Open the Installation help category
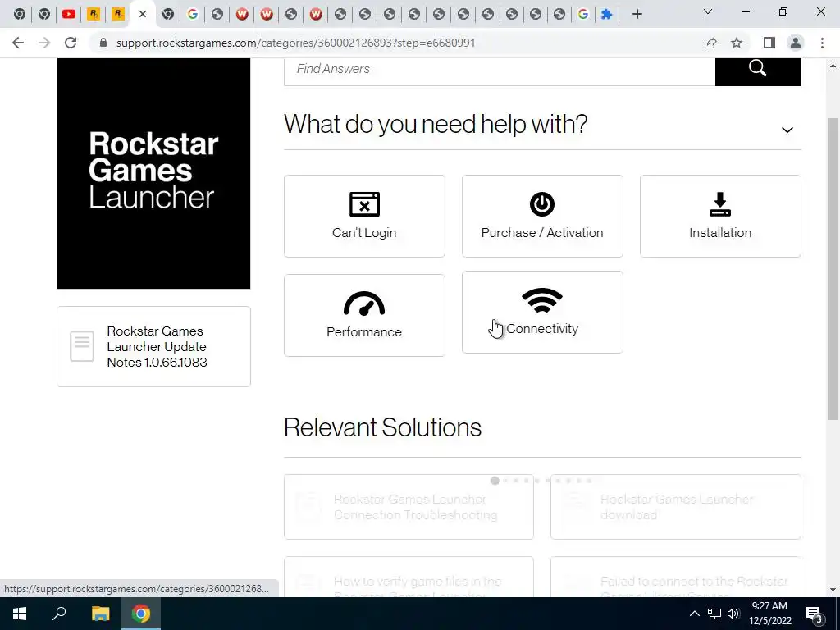The width and height of the screenshot is (840, 630). (x=720, y=216)
